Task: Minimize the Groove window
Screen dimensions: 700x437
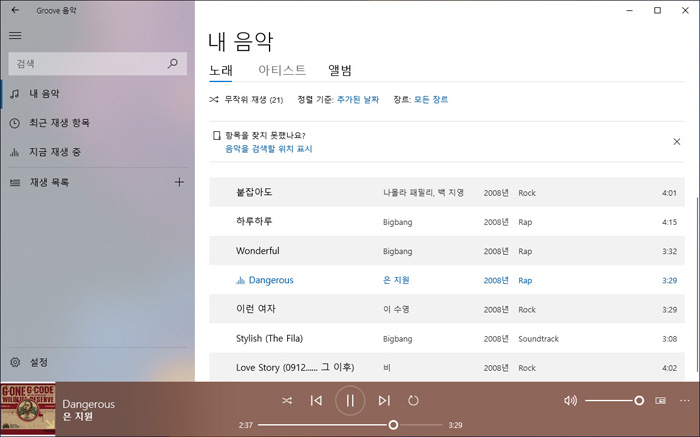Action: click(629, 10)
